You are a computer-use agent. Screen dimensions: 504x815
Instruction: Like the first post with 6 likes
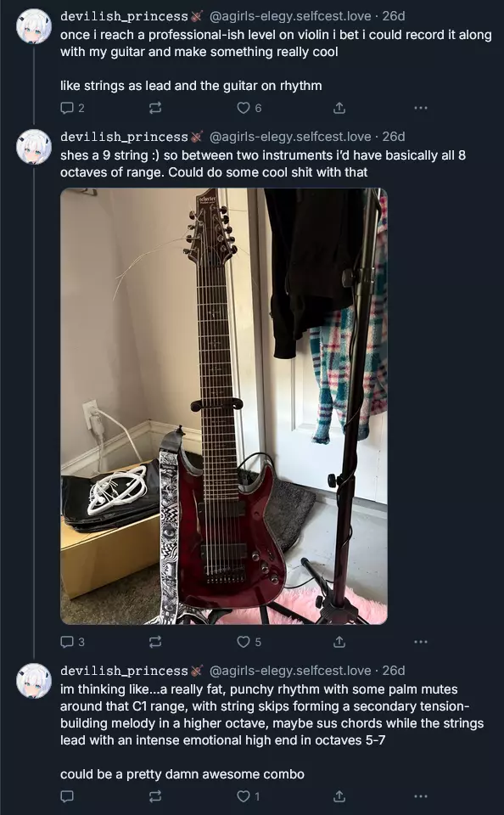(249, 108)
